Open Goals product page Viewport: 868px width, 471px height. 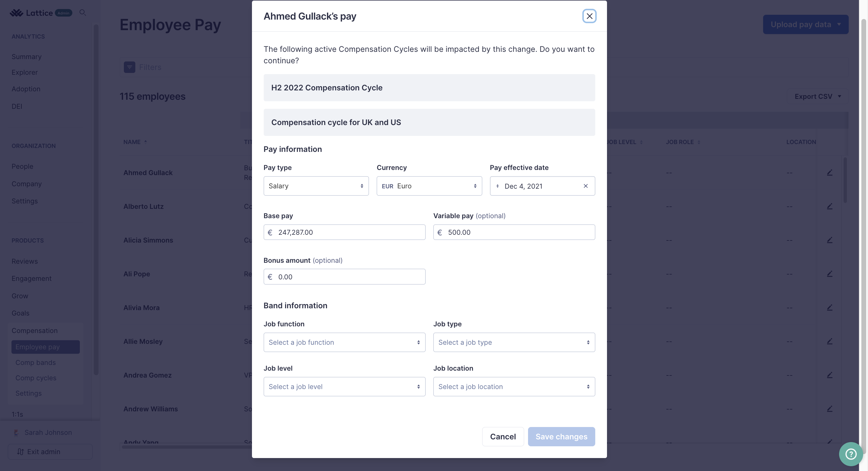(20, 313)
